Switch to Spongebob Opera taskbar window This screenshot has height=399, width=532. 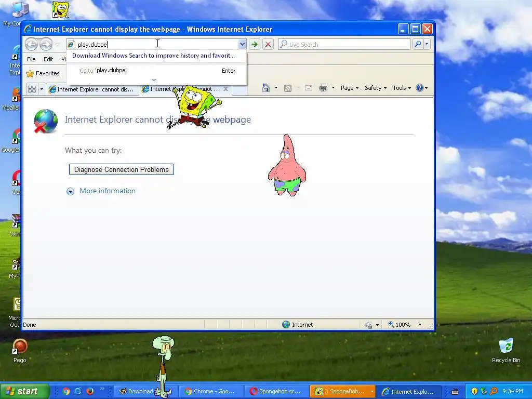(276, 391)
